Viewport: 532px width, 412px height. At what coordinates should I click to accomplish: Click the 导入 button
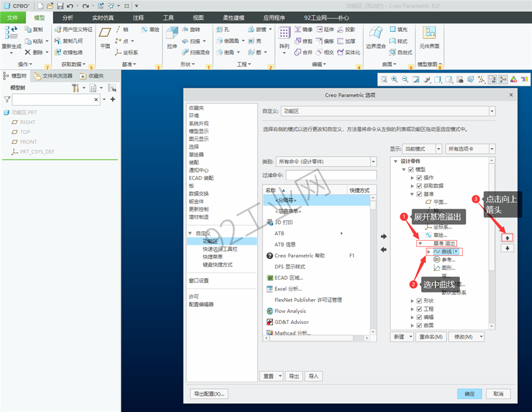[313, 376]
